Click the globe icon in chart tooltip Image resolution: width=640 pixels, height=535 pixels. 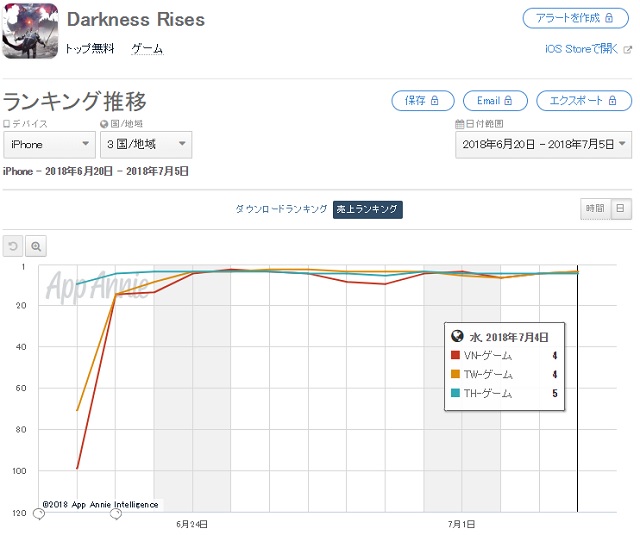[x=457, y=337]
